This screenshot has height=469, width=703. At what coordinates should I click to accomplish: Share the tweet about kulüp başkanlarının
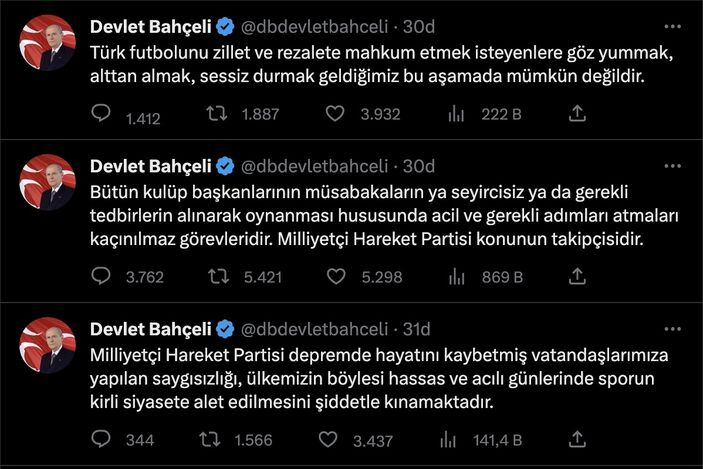(x=577, y=277)
